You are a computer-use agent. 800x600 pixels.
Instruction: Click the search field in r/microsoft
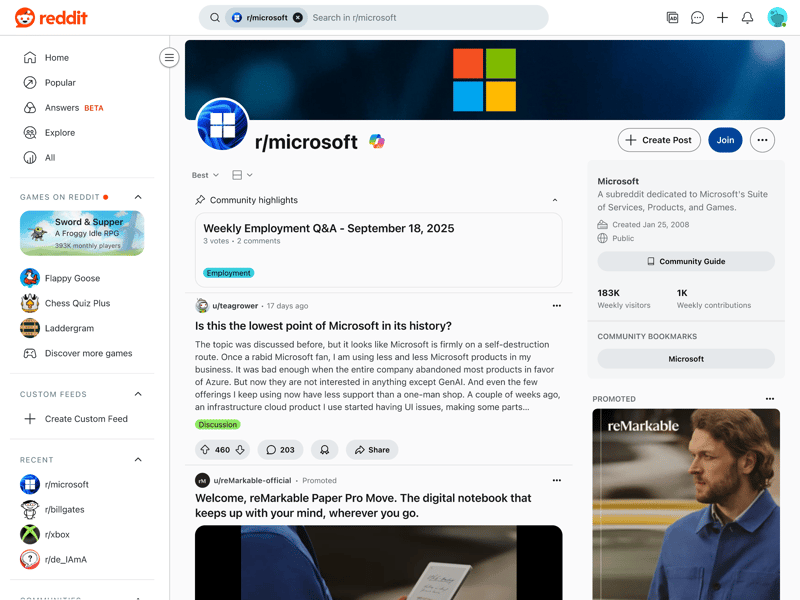click(x=420, y=18)
